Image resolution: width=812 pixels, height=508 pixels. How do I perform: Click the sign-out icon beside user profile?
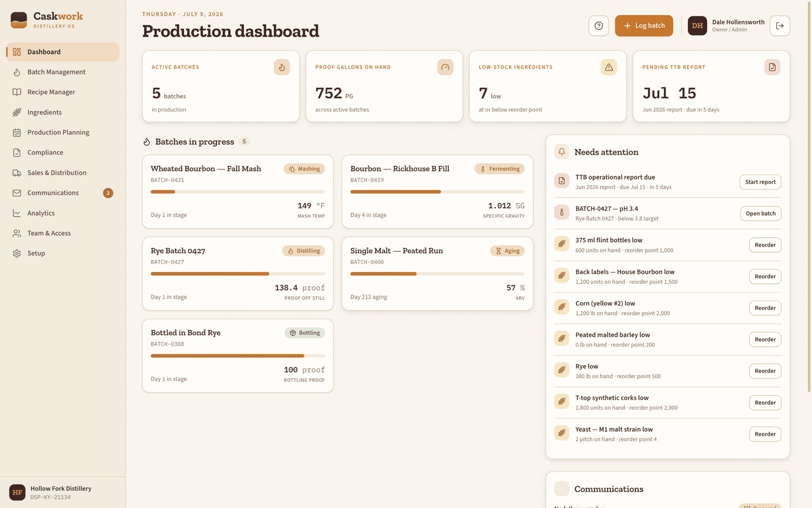780,25
